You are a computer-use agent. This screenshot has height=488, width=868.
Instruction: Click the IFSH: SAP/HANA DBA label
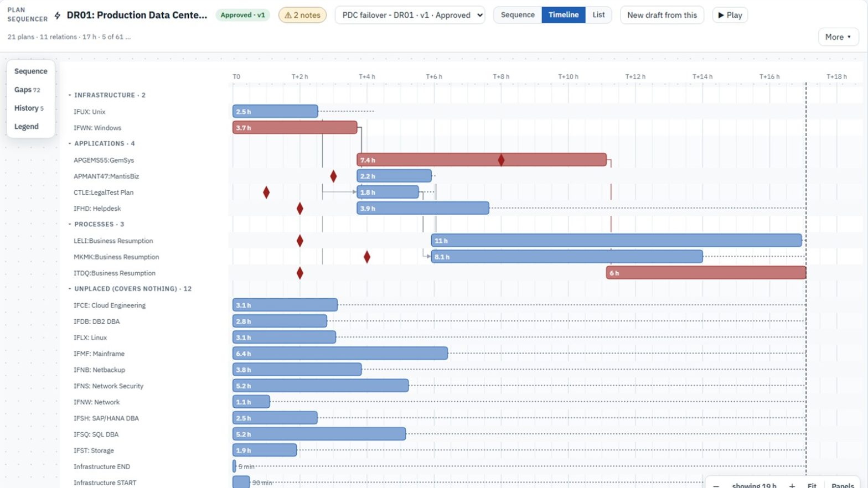point(106,418)
